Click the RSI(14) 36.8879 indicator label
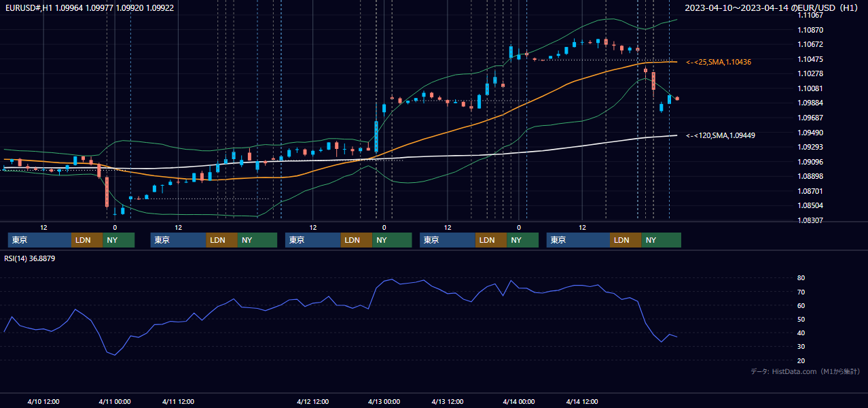 click(30, 258)
